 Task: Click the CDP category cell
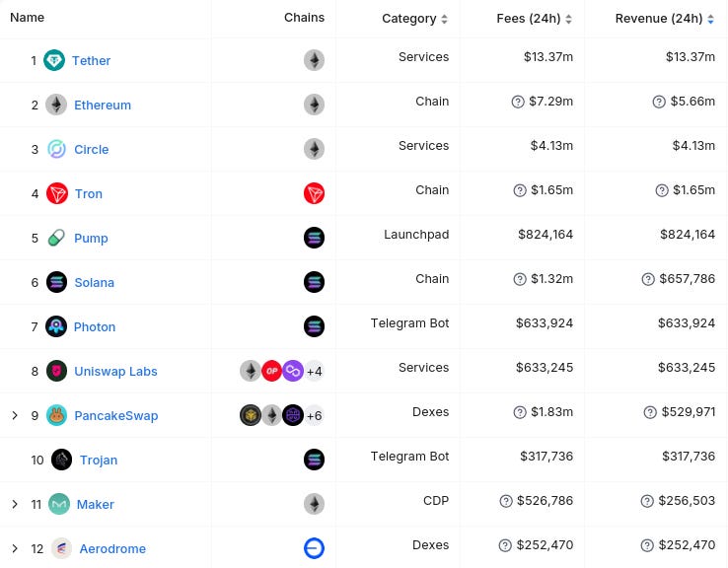pos(436,501)
